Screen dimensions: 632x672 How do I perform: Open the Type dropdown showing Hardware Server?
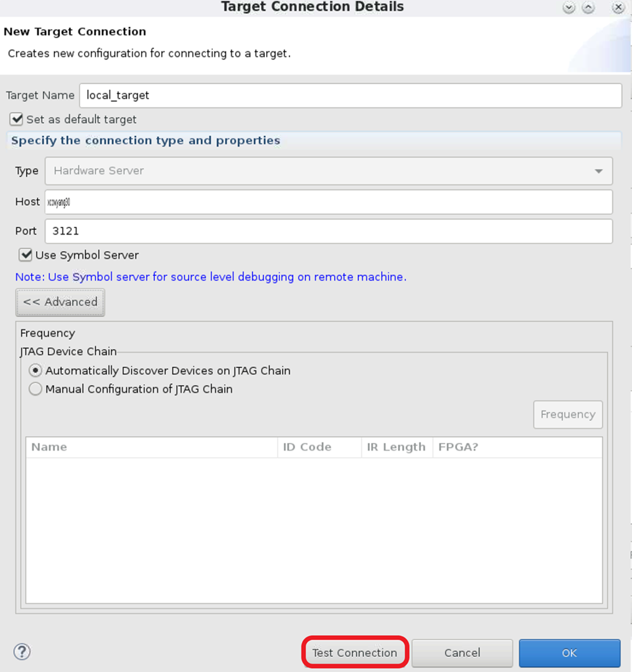(329, 171)
